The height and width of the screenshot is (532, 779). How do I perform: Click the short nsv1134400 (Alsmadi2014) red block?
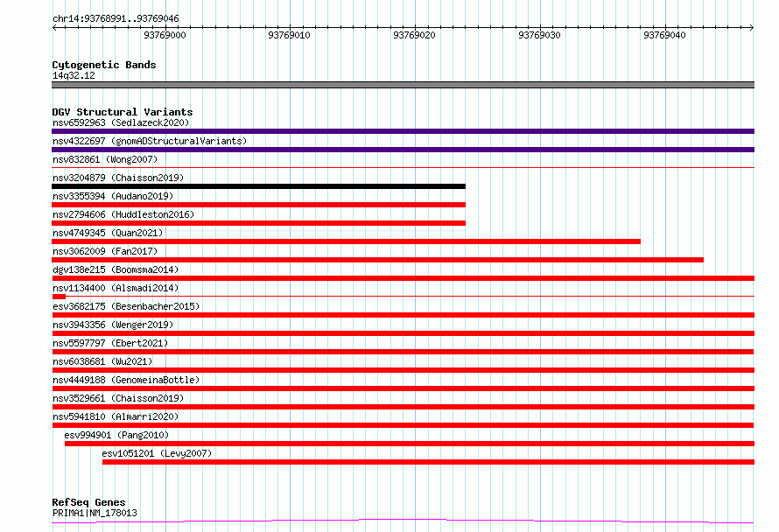click(59, 297)
